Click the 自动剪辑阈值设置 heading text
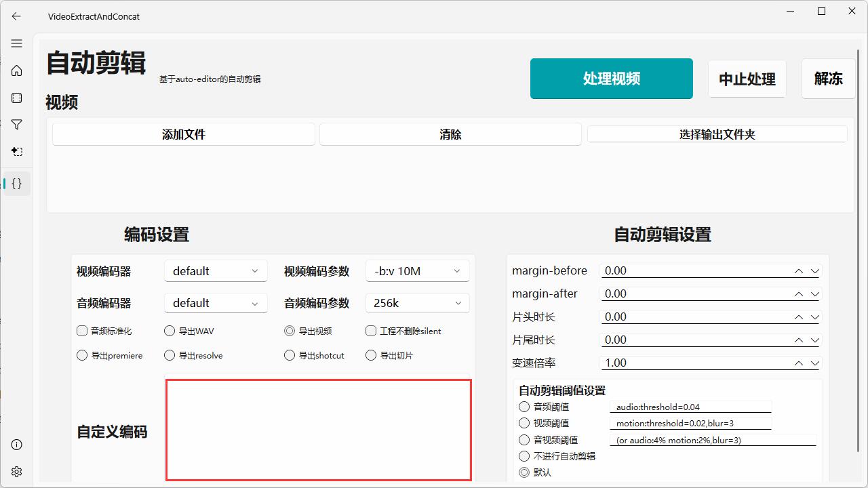The image size is (868, 488). (562, 390)
